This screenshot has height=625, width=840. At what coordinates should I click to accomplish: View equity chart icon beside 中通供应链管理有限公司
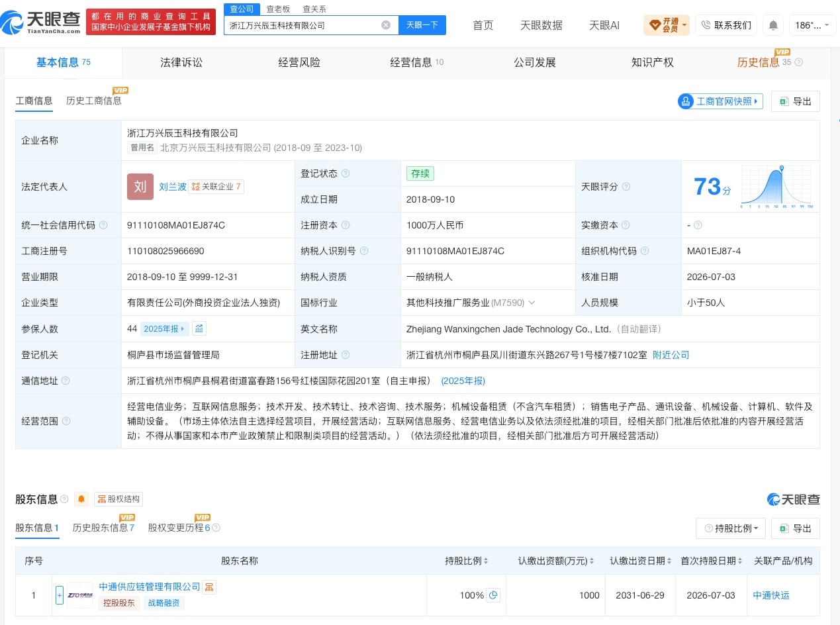tap(209, 587)
